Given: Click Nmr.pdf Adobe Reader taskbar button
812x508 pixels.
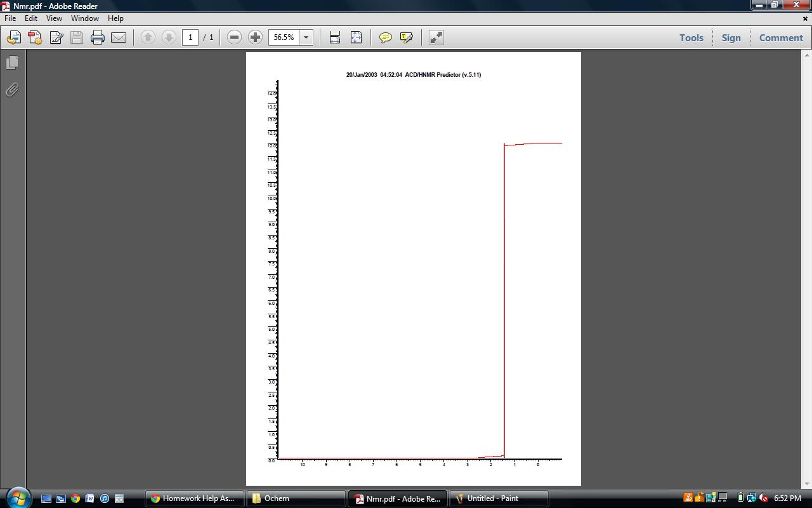Looking at the screenshot, I should pyautogui.click(x=398, y=498).
